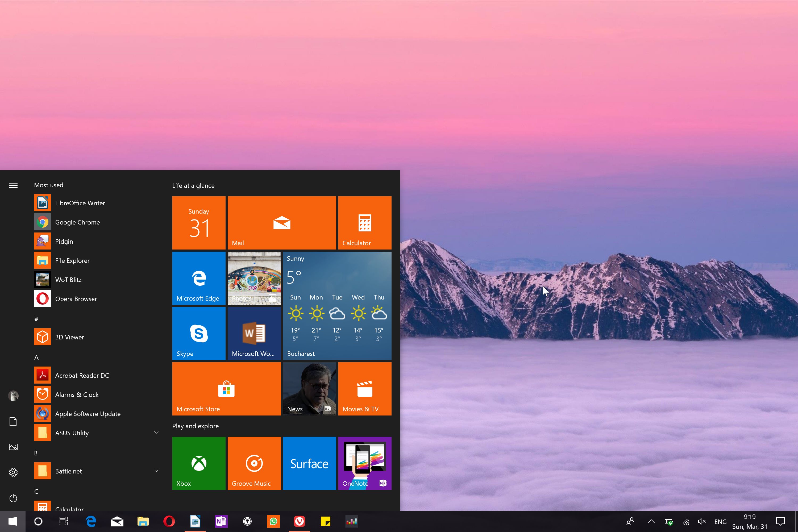798x532 pixels.
Task: Open the Mail tile
Action: tap(282, 223)
